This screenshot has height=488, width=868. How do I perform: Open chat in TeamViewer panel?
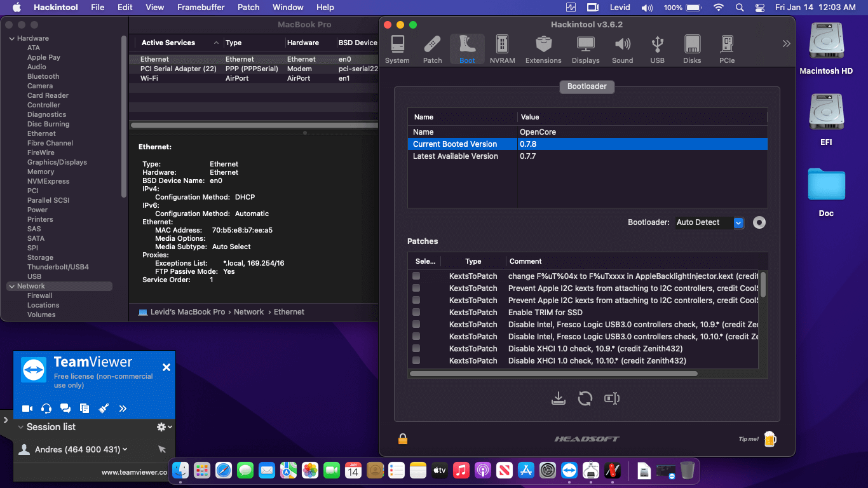[x=65, y=409]
